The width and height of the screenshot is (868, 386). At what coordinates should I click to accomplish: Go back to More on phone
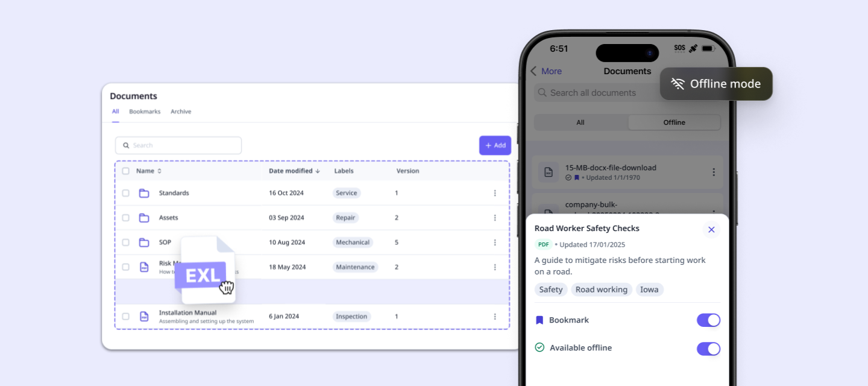(546, 71)
